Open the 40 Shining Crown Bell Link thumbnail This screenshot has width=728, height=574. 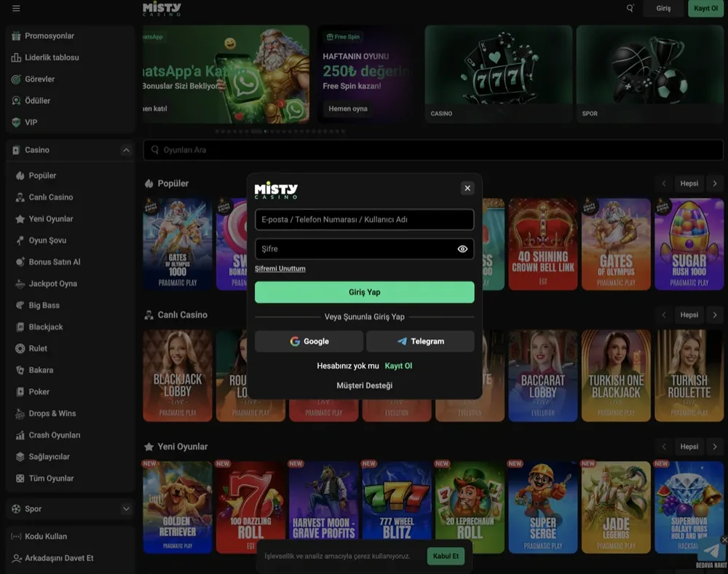(x=543, y=244)
